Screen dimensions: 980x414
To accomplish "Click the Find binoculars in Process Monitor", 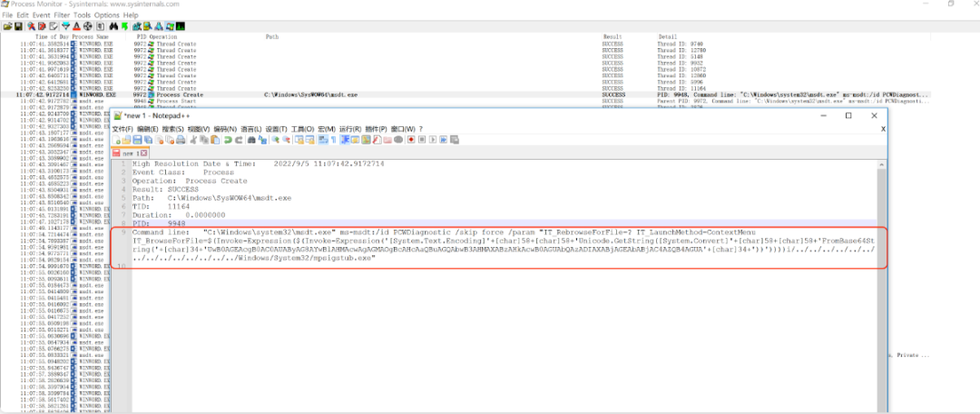I will point(113,26).
